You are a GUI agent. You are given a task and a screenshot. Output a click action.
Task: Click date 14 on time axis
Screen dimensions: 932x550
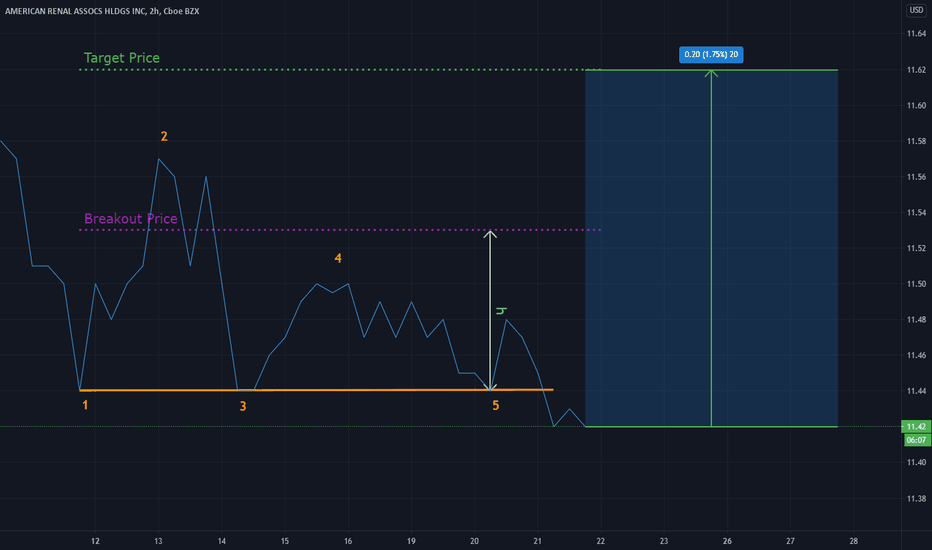222,541
